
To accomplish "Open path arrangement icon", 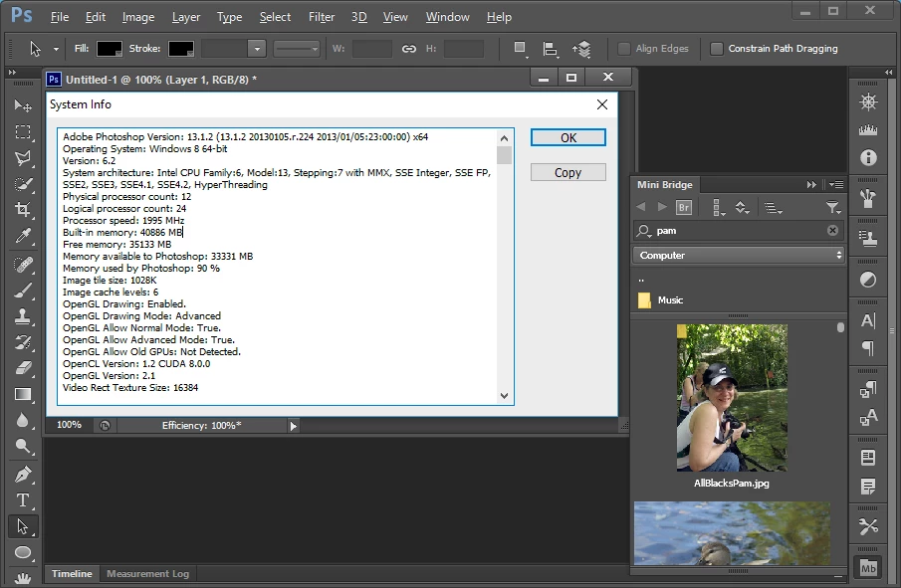I will [x=581, y=50].
